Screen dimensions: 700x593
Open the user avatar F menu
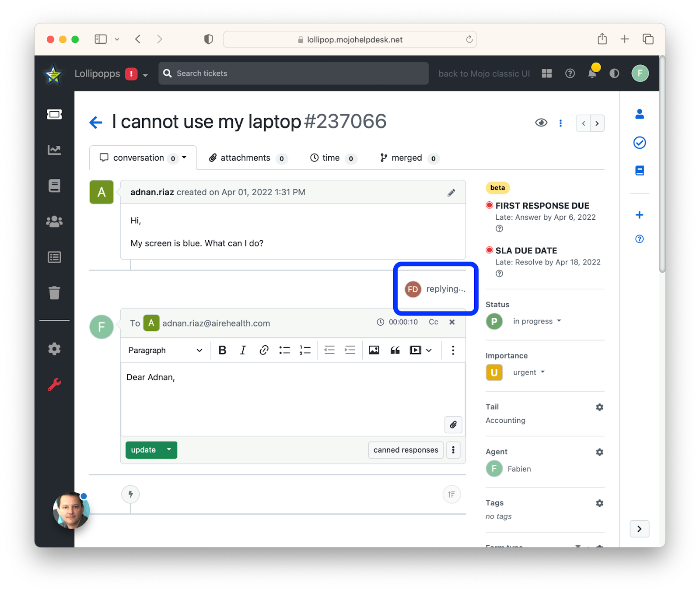tap(640, 73)
